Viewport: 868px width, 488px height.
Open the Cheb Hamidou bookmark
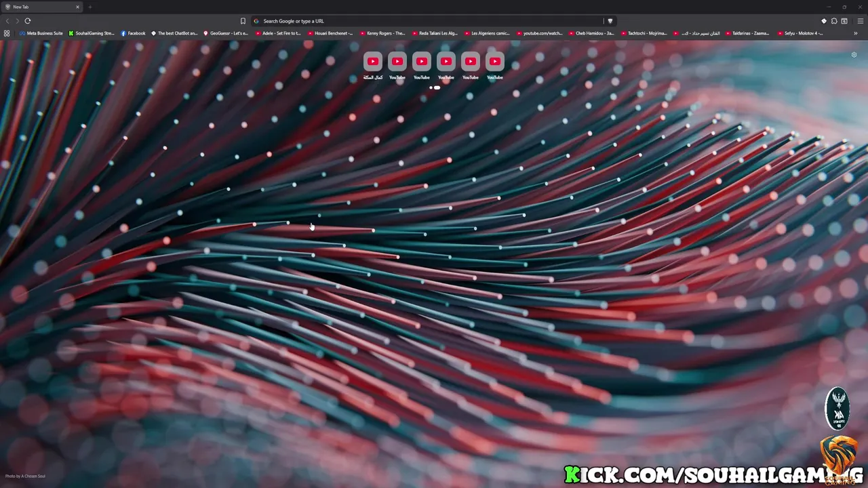pyautogui.click(x=591, y=33)
